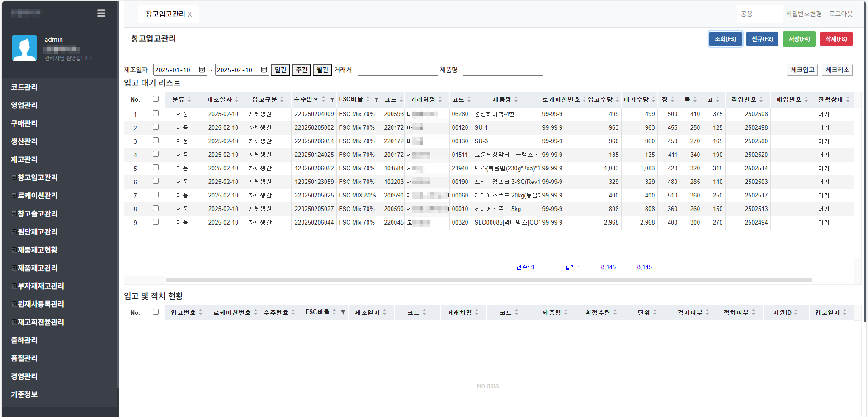Screen dimensions: 868x417
Task: Sort by 매입번호 column arrows
Action: [806, 99]
